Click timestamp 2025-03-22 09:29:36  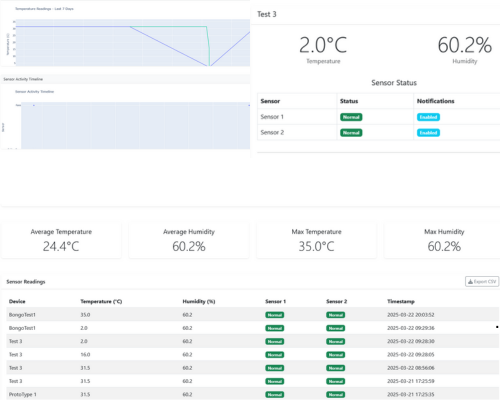tap(411, 328)
